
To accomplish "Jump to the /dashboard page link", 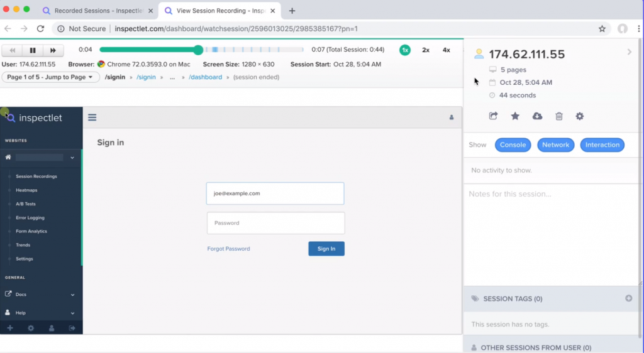I will pyautogui.click(x=205, y=77).
